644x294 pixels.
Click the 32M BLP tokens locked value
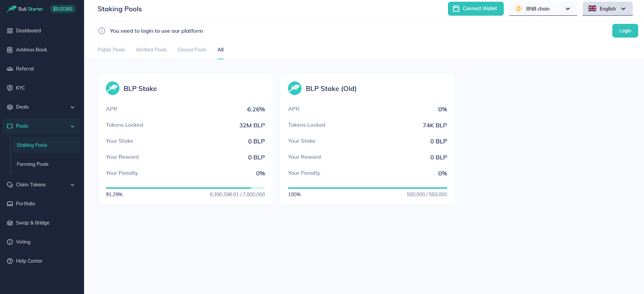click(252, 125)
